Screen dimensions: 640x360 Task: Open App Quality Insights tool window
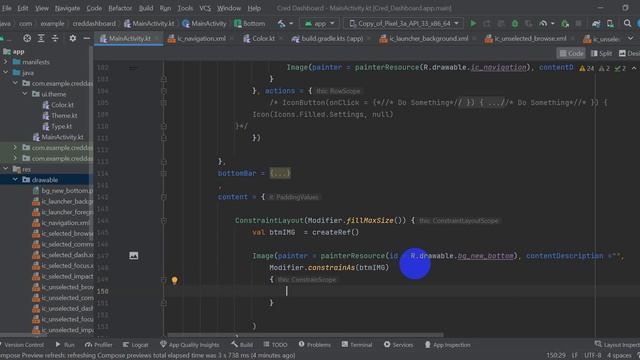point(190,345)
